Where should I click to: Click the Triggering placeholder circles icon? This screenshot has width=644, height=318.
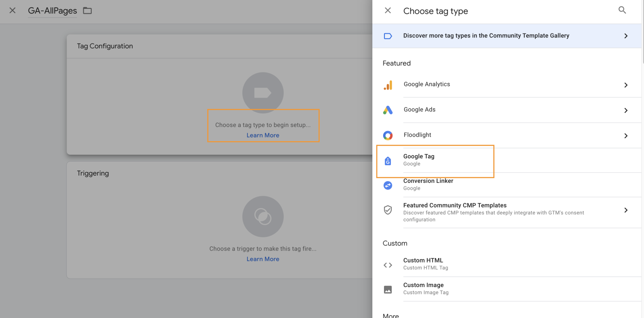263,217
